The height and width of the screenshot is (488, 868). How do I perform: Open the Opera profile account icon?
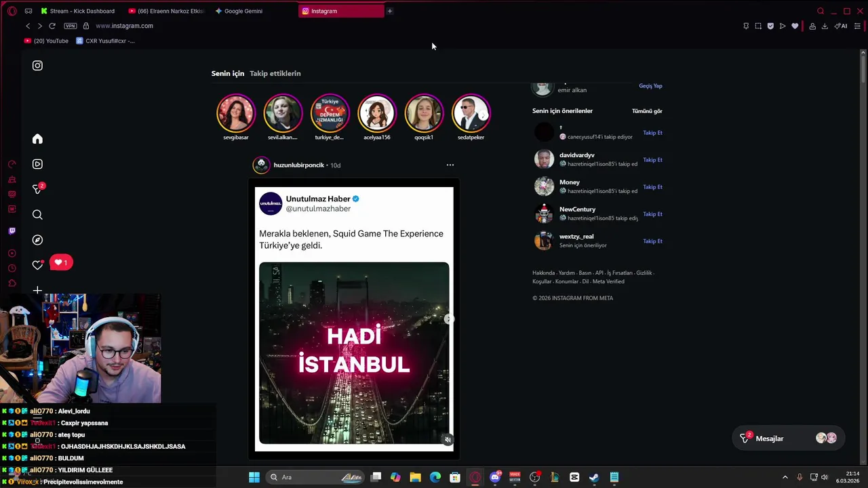(812, 26)
